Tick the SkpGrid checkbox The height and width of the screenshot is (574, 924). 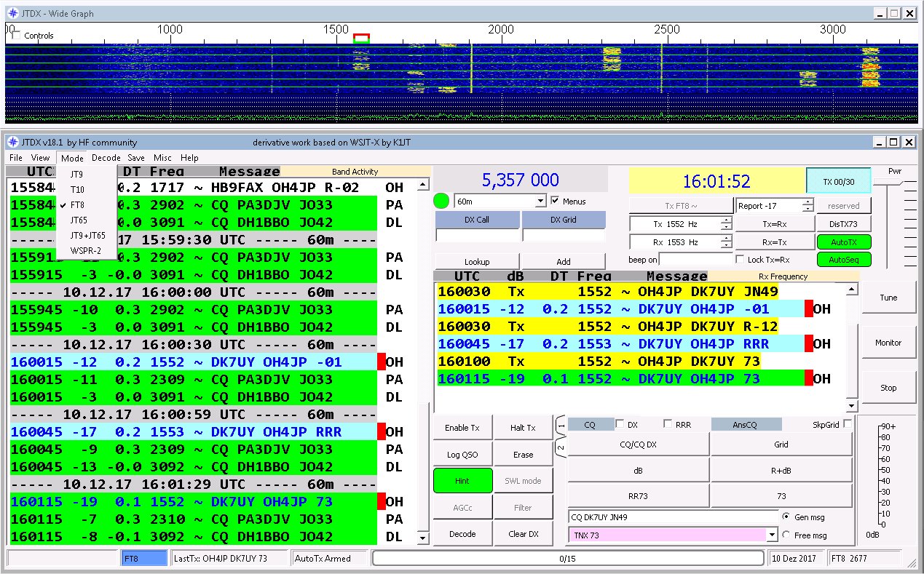click(x=847, y=424)
